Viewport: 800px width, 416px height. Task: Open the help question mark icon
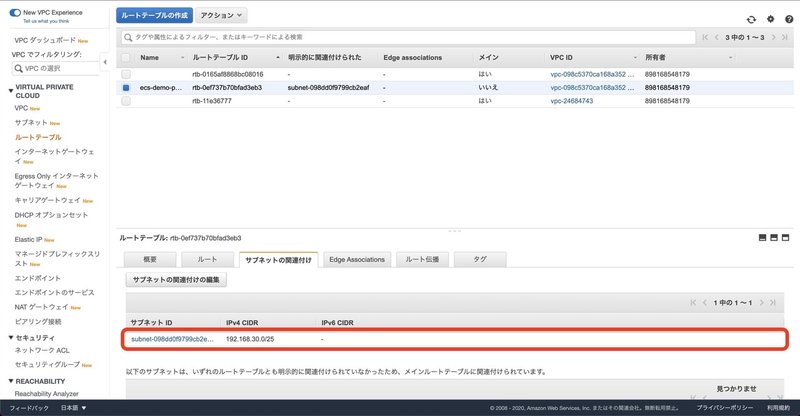[x=789, y=19]
